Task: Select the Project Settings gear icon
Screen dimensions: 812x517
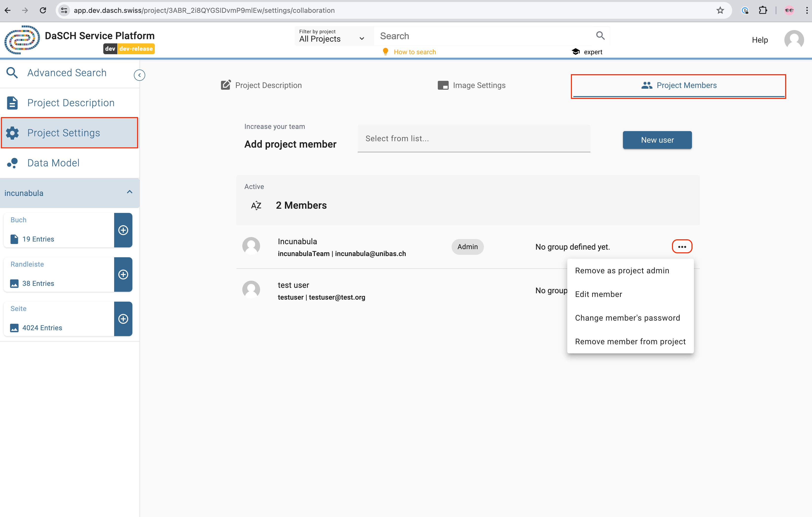Action: coord(12,133)
